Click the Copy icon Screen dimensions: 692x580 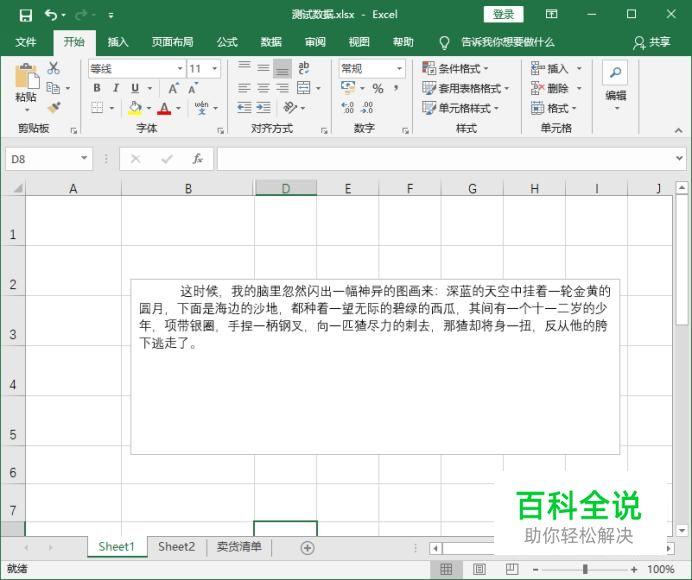(x=53, y=88)
